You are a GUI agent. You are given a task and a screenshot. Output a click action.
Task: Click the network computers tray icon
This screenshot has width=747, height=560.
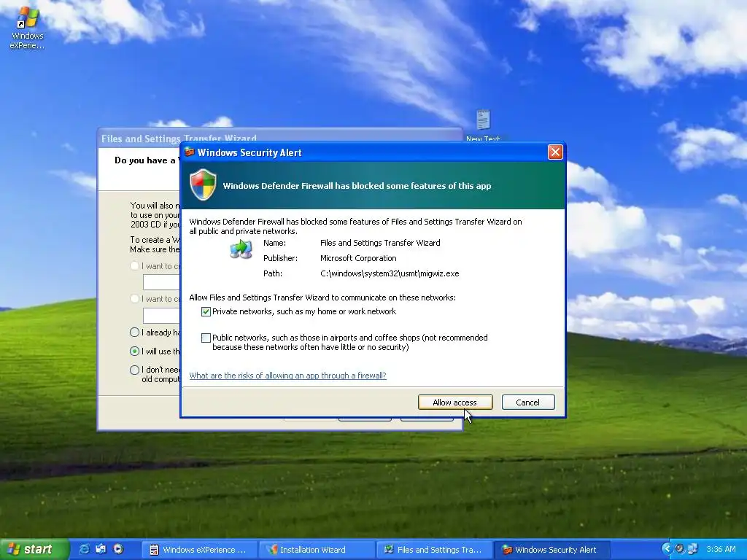(x=692, y=549)
